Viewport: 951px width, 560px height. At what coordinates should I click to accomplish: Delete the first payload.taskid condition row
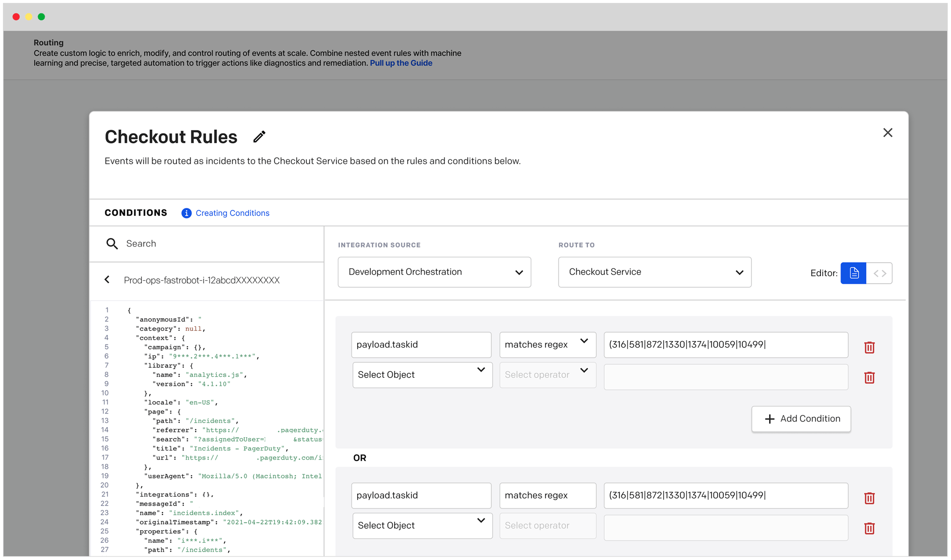pyautogui.click(x=869, y=348)
